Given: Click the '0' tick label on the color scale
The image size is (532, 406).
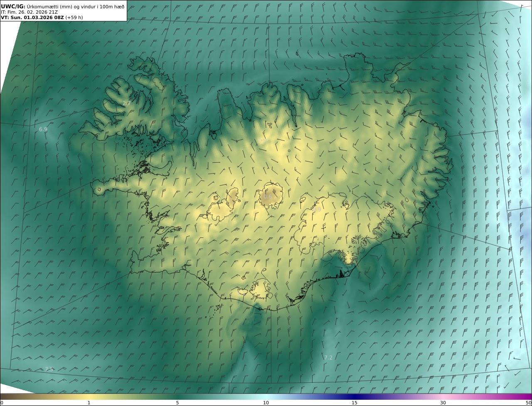Looking at the screenshot, I should click(2, 403).
